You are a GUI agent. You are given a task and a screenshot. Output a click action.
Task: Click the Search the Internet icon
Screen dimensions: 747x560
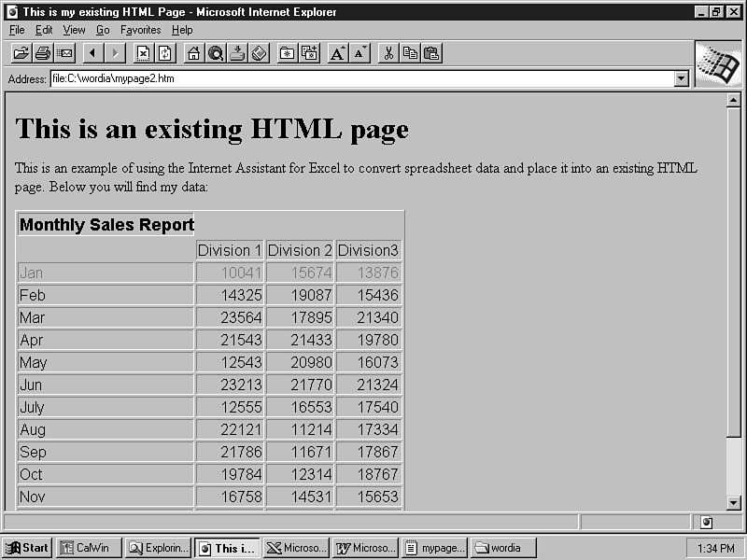(216, 53)
